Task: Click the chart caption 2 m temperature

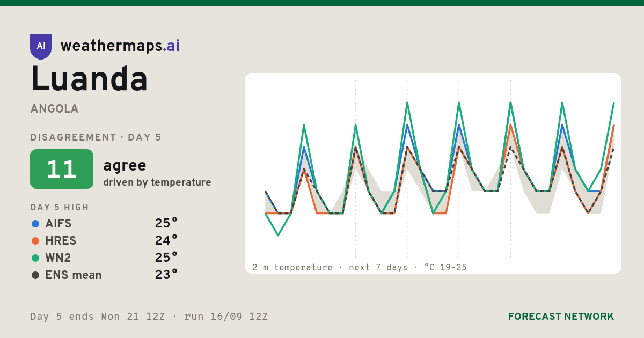Action: (x=292, y=267)
